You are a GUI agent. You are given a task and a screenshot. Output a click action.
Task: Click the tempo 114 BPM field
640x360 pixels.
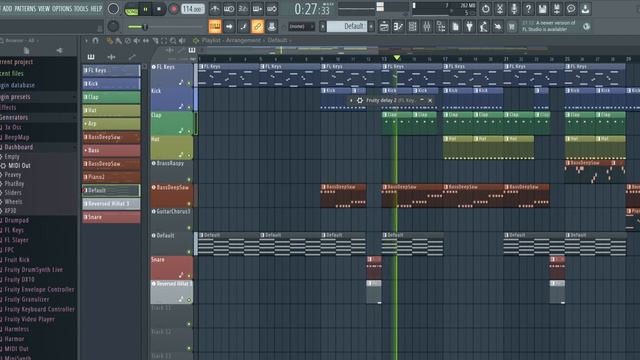(193, 9)
